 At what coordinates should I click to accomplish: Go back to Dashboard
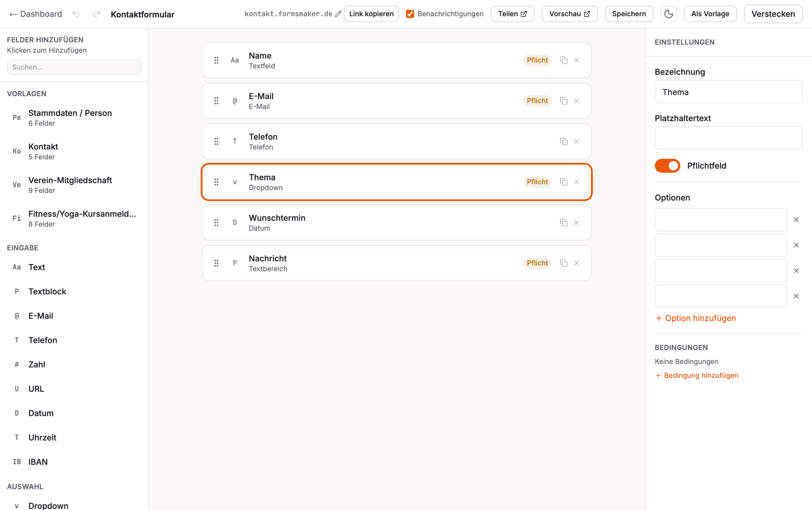tap(35, 14)
